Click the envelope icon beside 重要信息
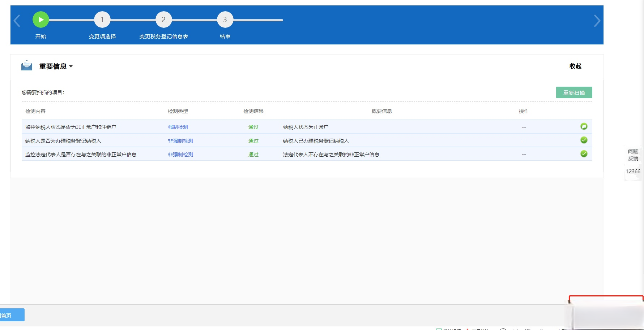Image resolution: width=644 pixels, height=330 pixels. tap(27, 66)
